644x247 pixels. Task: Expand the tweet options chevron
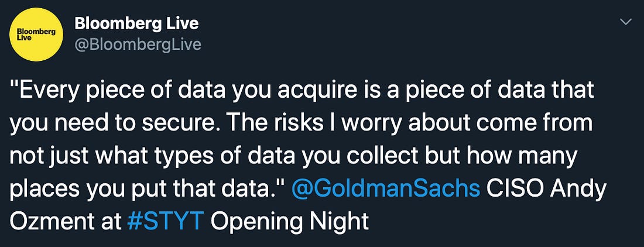625,23
